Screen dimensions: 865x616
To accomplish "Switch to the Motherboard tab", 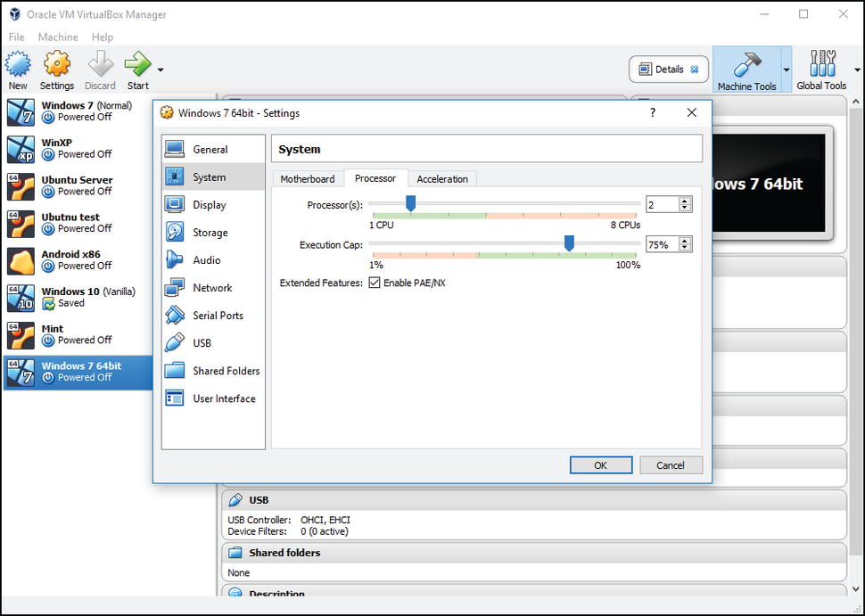I will [x=308, y=178].
